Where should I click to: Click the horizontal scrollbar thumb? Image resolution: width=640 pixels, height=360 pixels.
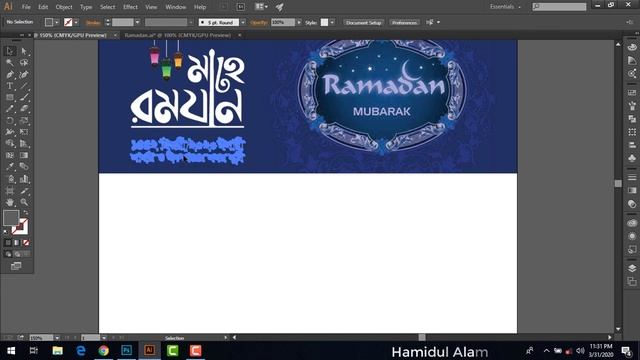(x=422, y=337)
